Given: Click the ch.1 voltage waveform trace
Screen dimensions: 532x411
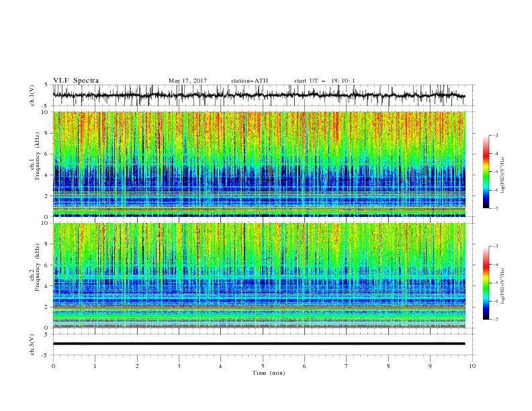Looking at the screenshot, I should (259, 95).
